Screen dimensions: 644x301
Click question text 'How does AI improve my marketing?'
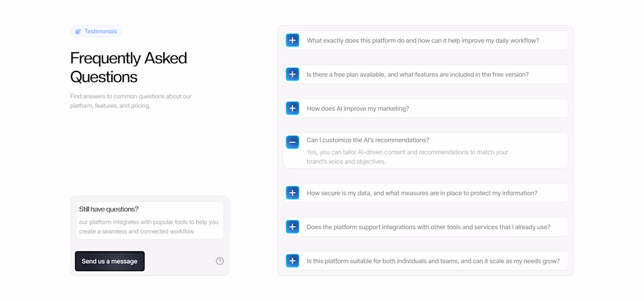358,108
